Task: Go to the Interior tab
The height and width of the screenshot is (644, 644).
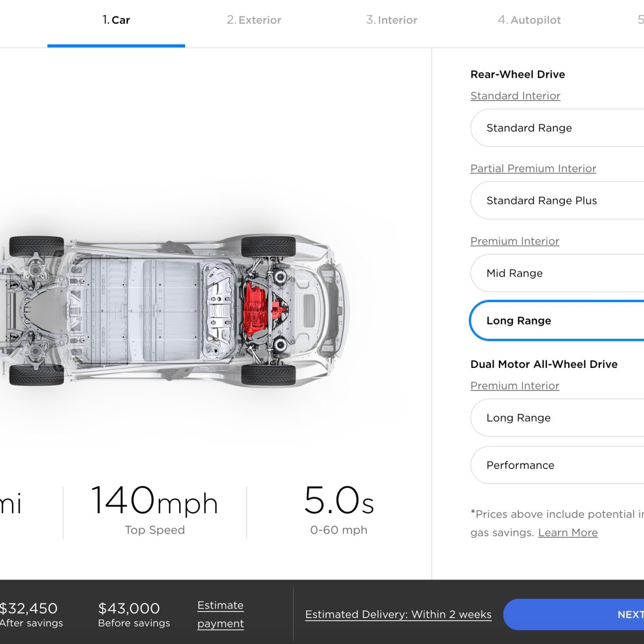Action: (392, 20)
